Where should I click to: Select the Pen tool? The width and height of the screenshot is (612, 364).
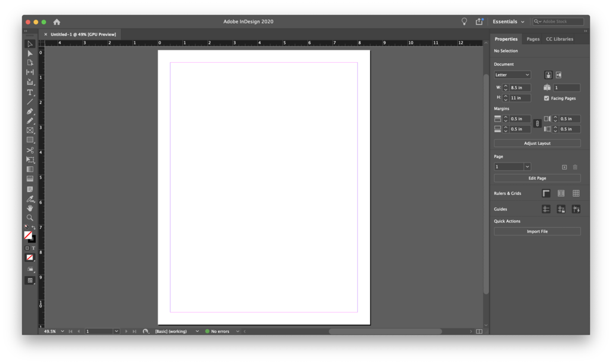(x=30, y=112)
